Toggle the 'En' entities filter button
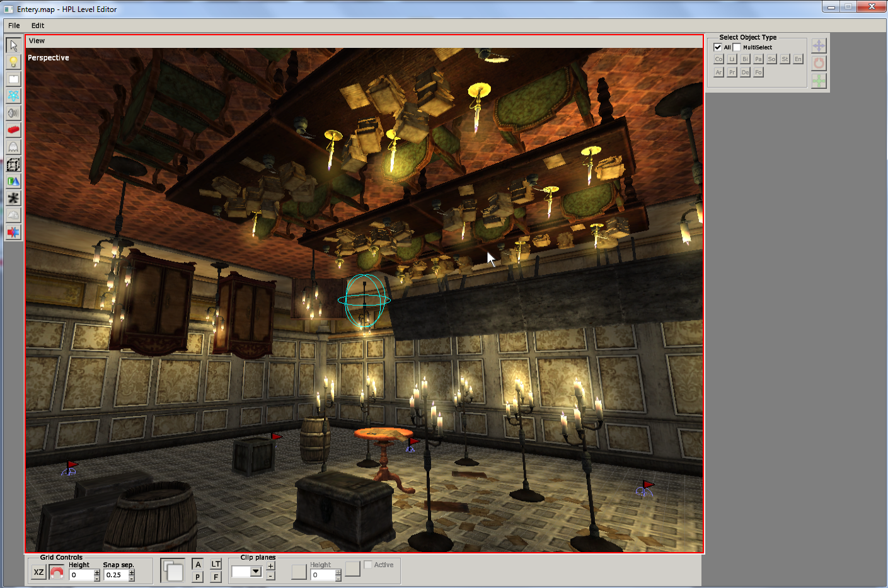Screen dimensions: 888x588 [798, 59]
